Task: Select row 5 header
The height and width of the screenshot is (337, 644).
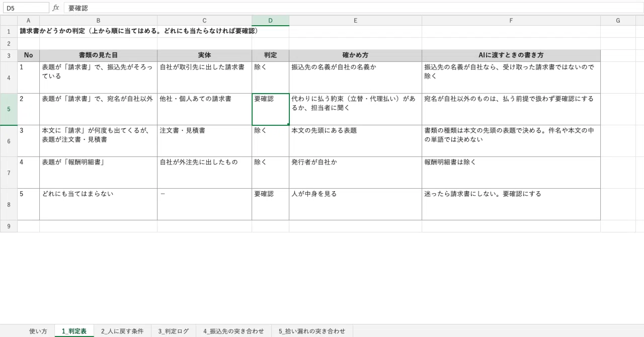Action: point(9,109)
